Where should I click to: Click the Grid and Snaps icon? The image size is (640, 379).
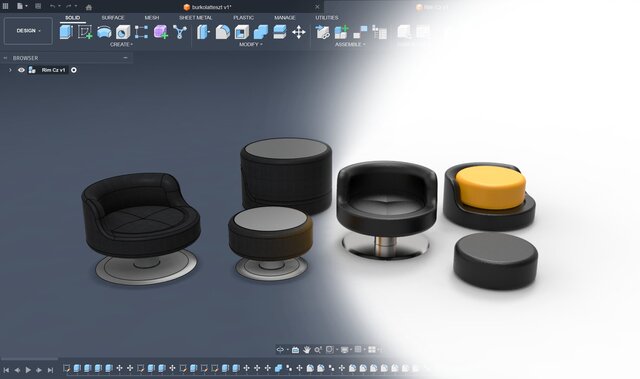(x=358, y=350)
